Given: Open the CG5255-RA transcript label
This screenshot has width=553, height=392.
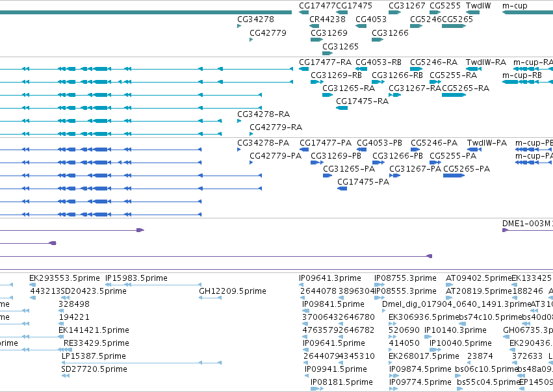Looking at the screenshot, I should tap(453, 75).
